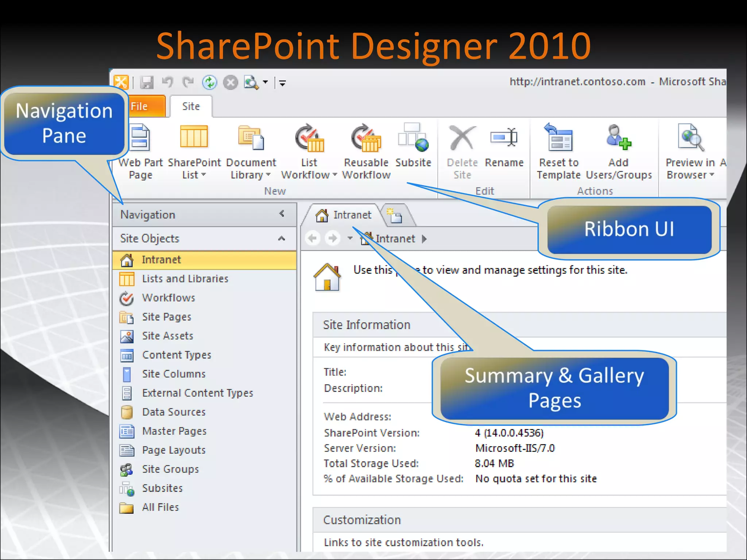
Task: Click the SharePoint Version value 4 (14.0.0.4536)
Action: pos(509,433)
